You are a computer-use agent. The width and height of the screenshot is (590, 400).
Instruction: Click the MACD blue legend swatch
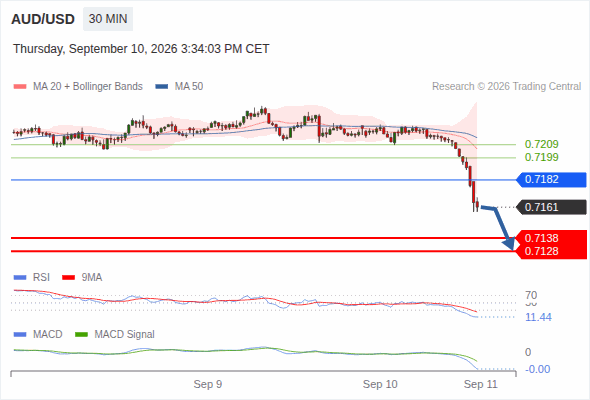pyautogui.click(x=20, y=335)
